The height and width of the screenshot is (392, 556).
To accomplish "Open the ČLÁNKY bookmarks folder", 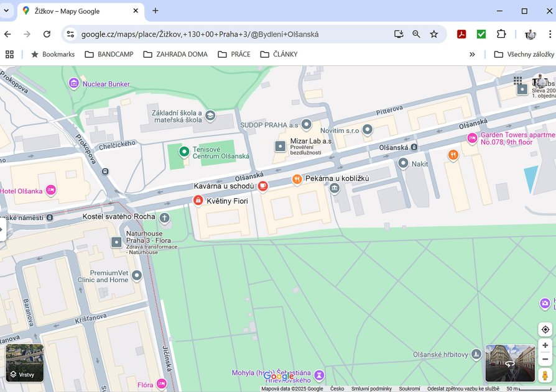I will coord(279,54).
